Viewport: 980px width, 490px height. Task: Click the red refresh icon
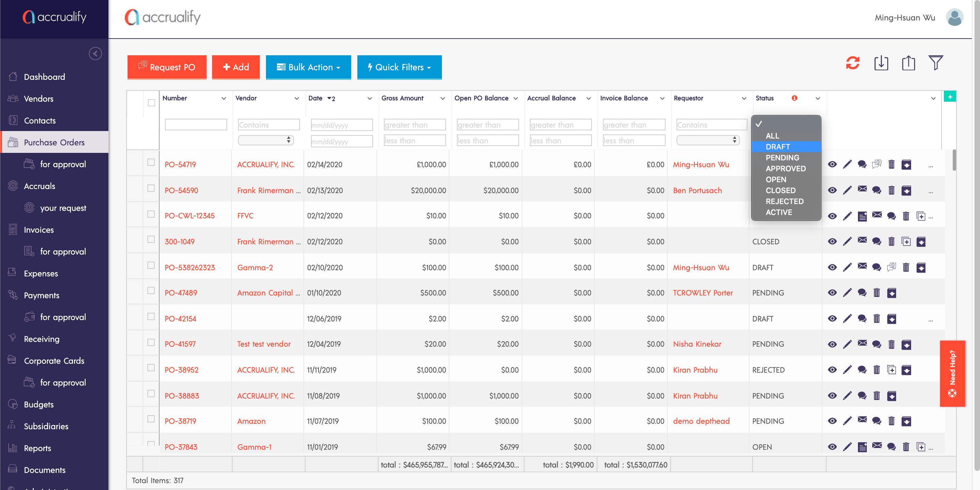[852, 63]
